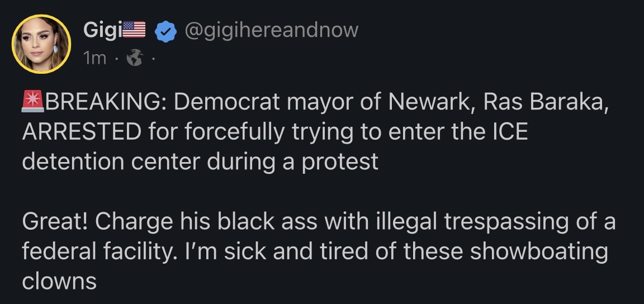Click the phrase detention center
Viewport: 644px width, 304px height.
click(x=111, y=162)
